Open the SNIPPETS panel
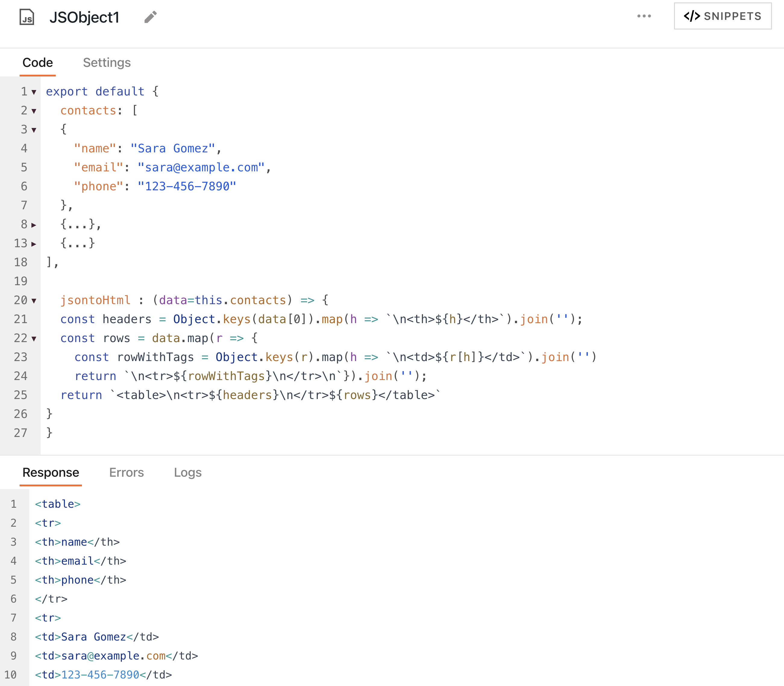 pyautogui.click(x=722, y=16)
